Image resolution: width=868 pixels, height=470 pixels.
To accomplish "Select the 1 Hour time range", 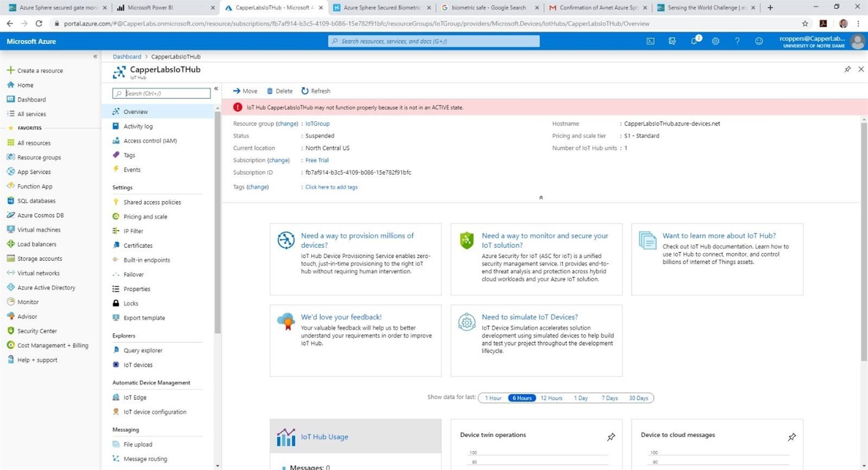I will tap(493, 398).
